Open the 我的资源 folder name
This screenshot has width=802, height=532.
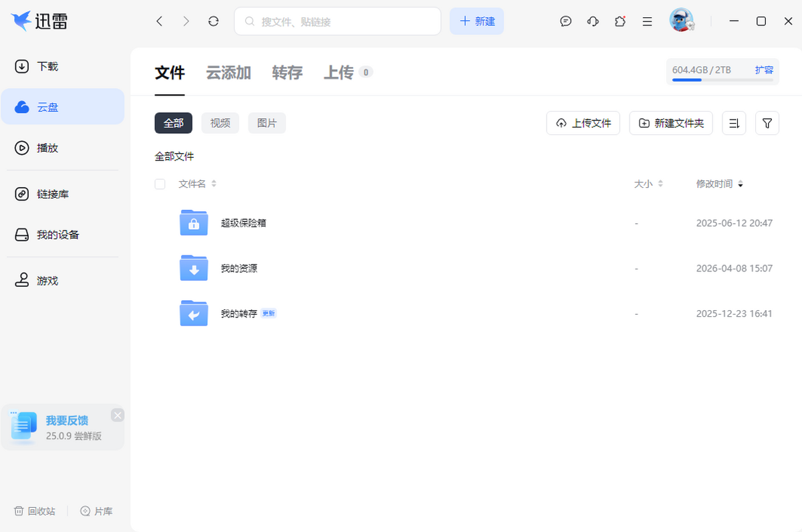pos(239,268)
